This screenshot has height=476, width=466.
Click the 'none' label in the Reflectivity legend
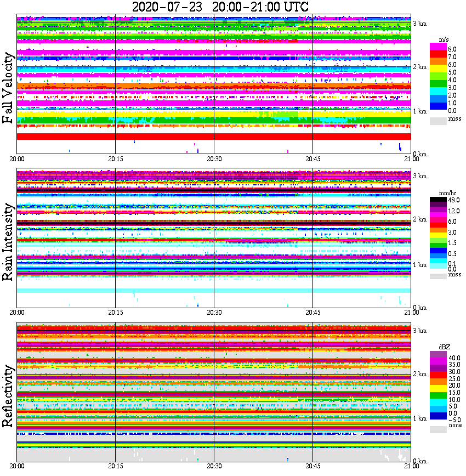coord(455,425)
